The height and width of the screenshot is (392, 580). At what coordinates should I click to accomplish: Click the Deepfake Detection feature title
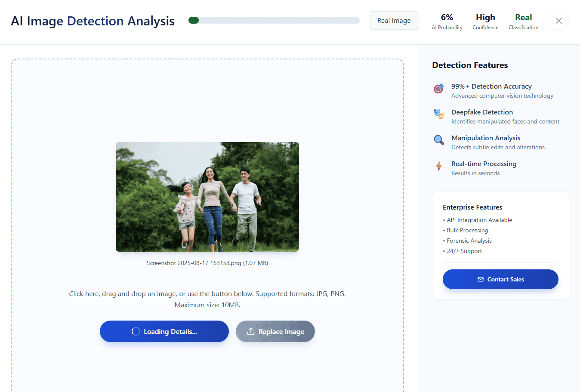pyautogui.click(x=482, y=112)
